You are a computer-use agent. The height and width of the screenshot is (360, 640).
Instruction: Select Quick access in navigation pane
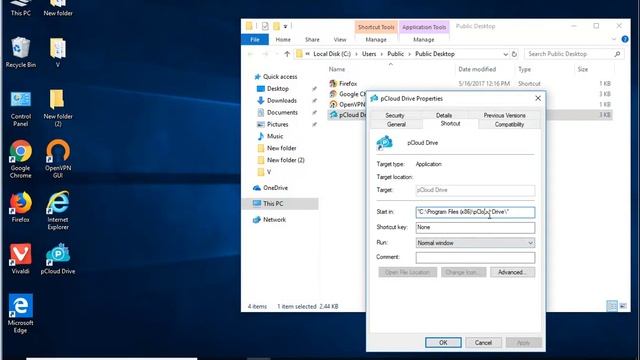[280, 77]
